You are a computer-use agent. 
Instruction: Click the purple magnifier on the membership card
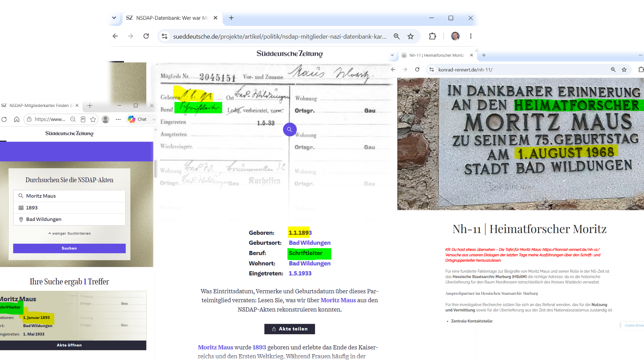point(289,129)
